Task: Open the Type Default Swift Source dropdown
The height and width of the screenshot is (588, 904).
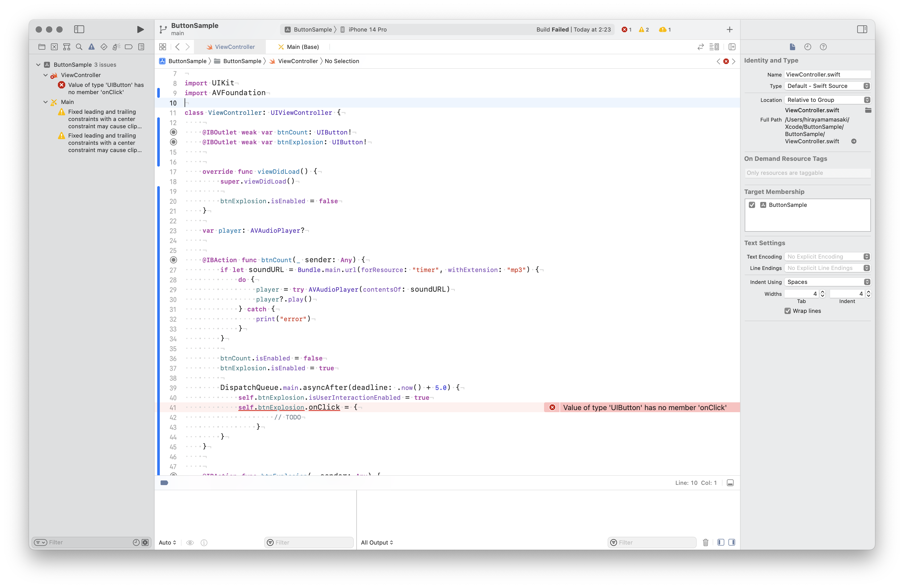Action: (x=827, y=86)
